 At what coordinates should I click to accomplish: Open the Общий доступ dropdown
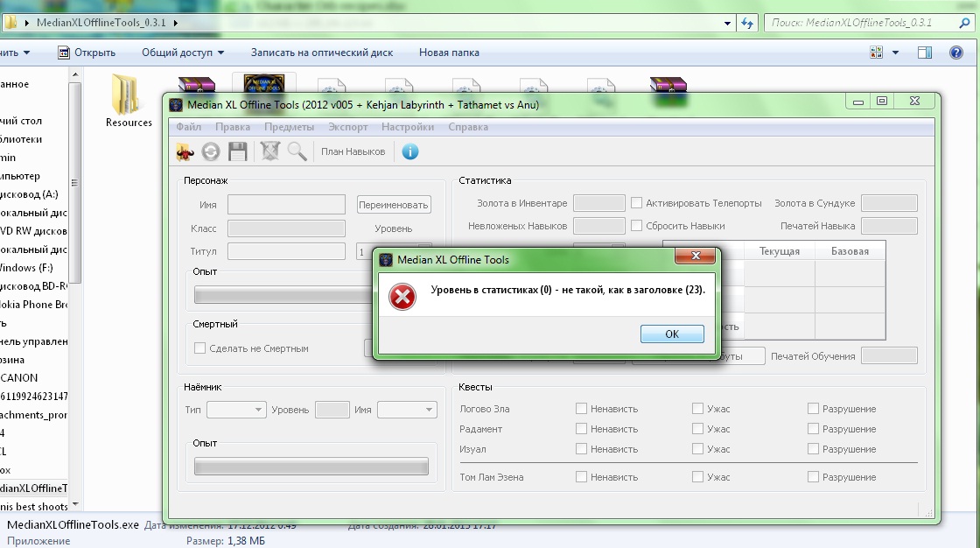point(183,53)
